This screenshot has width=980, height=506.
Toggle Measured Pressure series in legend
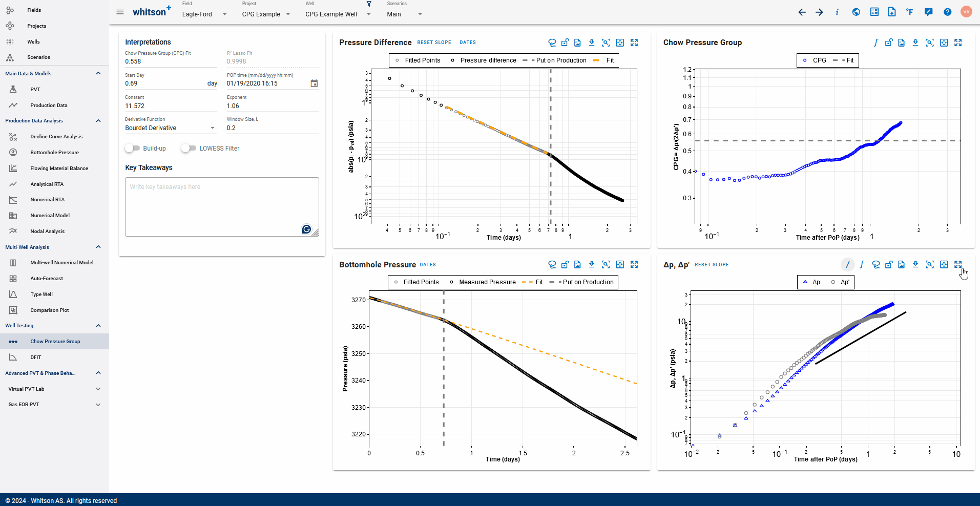(482, 282)
